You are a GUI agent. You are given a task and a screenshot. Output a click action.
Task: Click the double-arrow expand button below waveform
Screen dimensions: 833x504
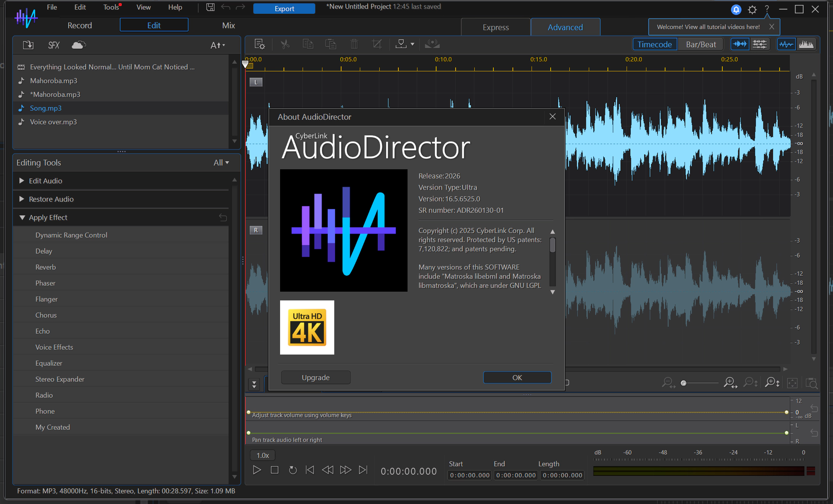pyautogui.click(x=254, y=384)
